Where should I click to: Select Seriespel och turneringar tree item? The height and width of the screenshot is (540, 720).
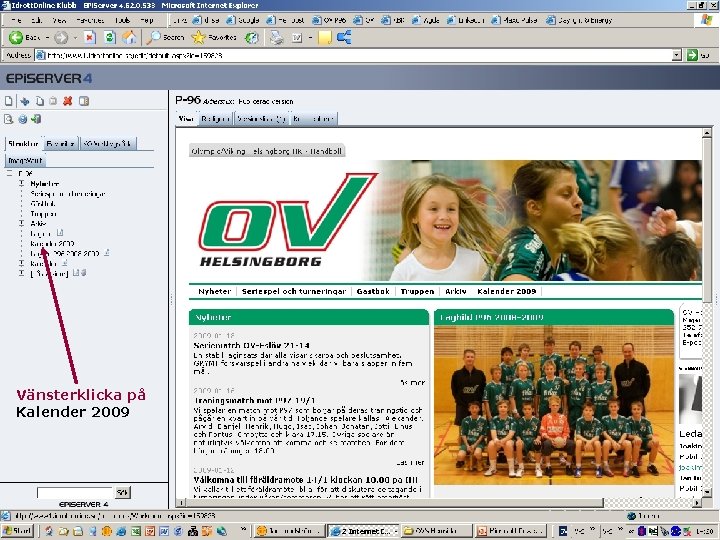[x=68, y=194]
